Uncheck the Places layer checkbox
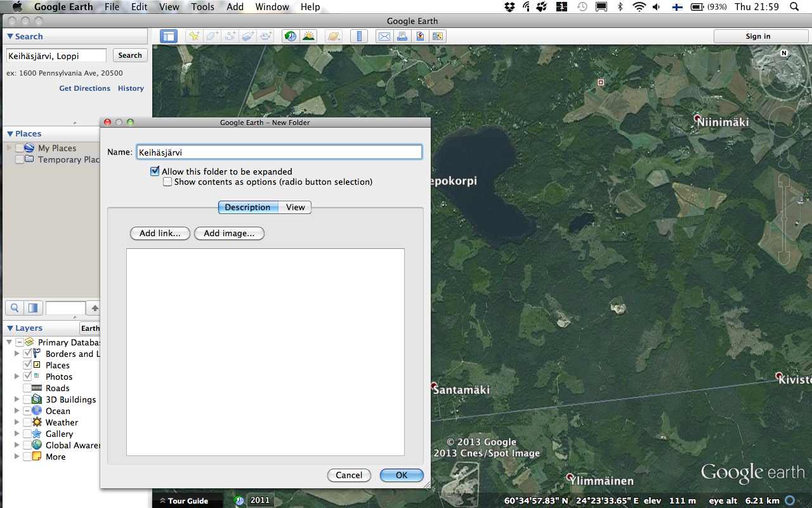 click(x=27, y=365)
